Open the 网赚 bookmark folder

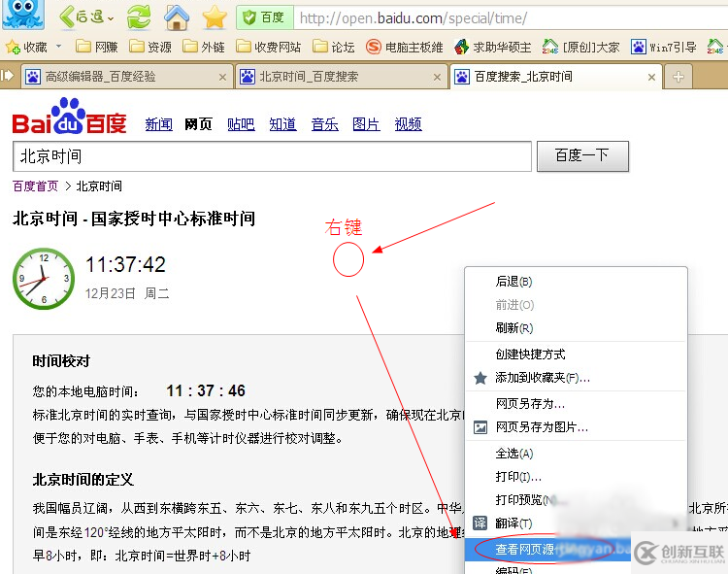click(x=96, y=47)
